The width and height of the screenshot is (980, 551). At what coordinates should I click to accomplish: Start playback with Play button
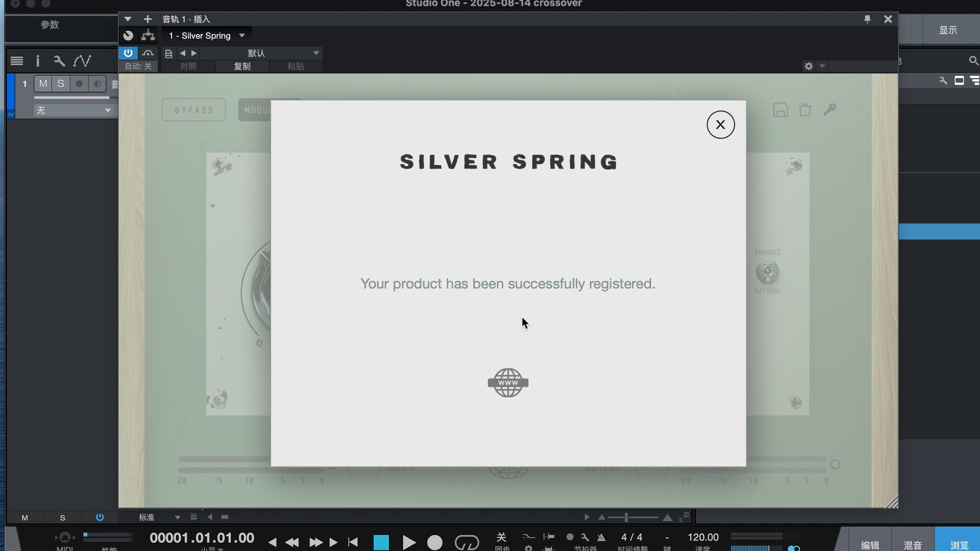pos(408,542)
